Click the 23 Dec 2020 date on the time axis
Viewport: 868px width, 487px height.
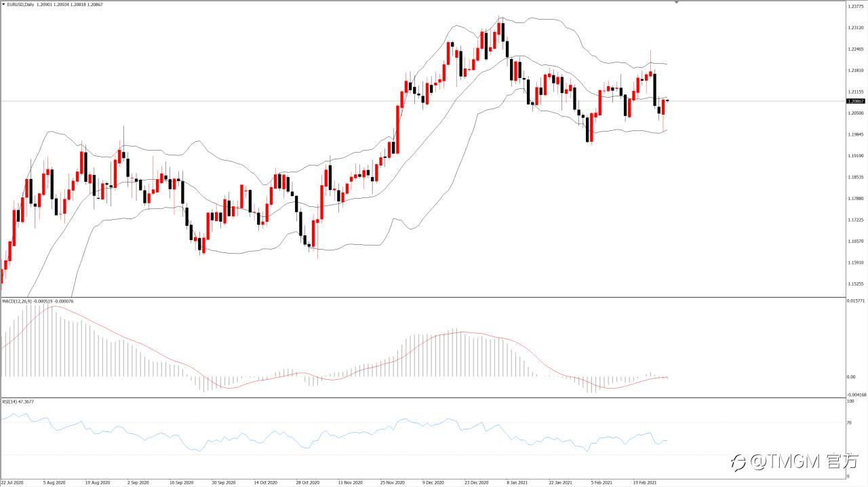coord(476,483)
